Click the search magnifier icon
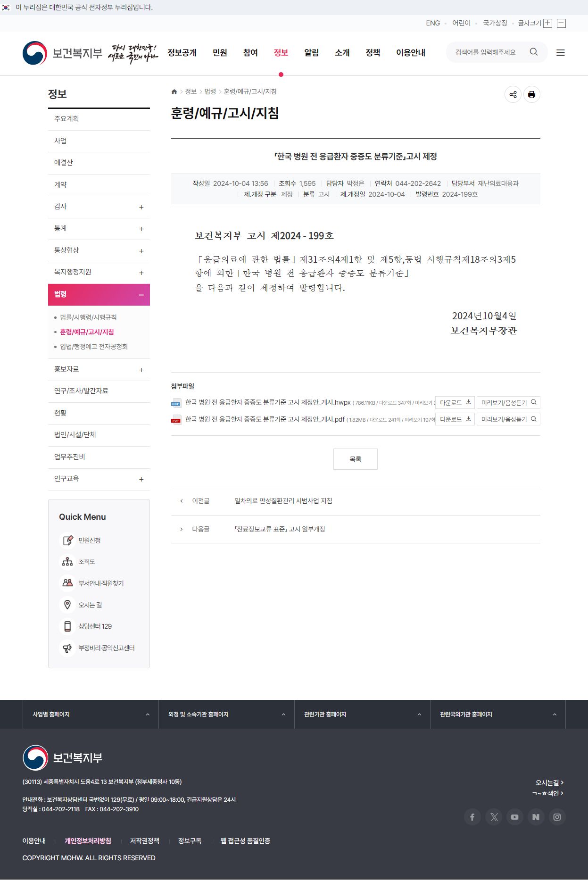 coord(533,52)
